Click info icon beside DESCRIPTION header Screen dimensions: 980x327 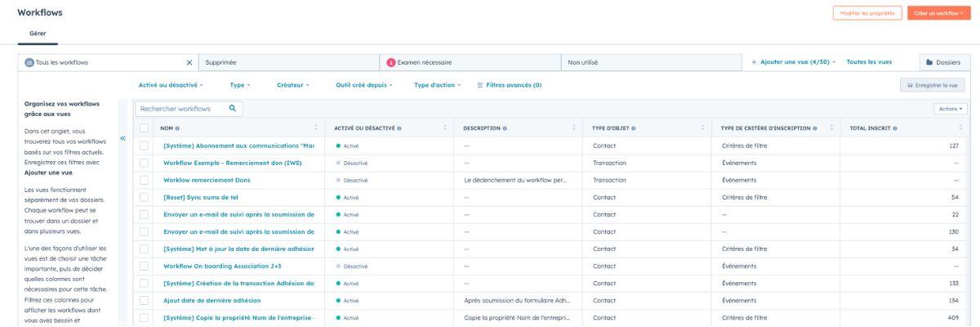[505, 128]
